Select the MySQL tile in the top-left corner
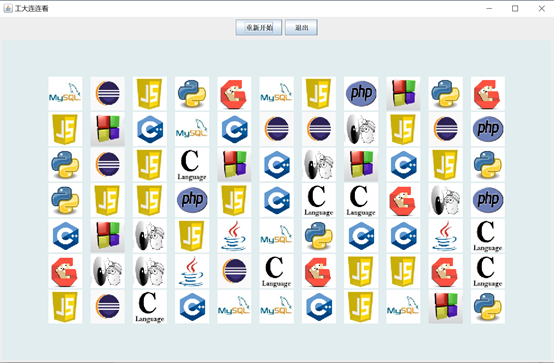 click(x=65, y=94)
